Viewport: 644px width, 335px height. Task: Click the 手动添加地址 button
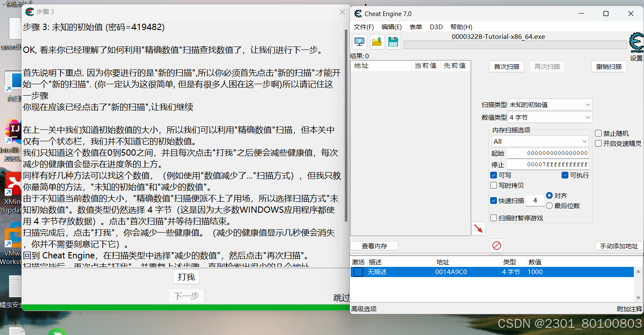tap(619, 246)
